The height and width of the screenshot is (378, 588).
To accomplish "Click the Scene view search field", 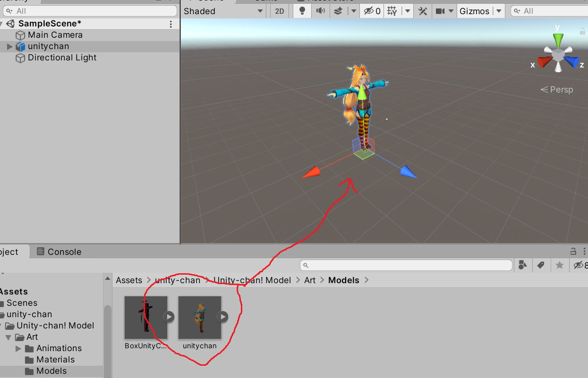I will pyautogui.click(x=549, y=11).
